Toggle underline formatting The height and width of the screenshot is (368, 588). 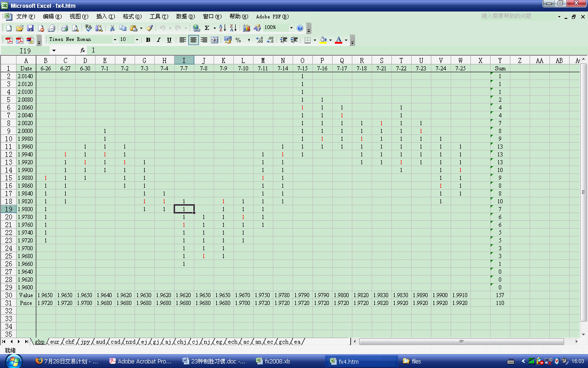tap(169, 40)
